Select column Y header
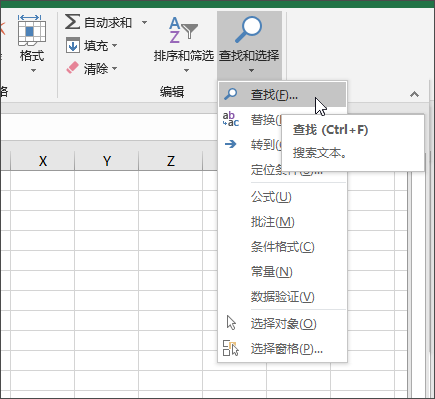The image size is (435, 399). click(x=106, y=161)
